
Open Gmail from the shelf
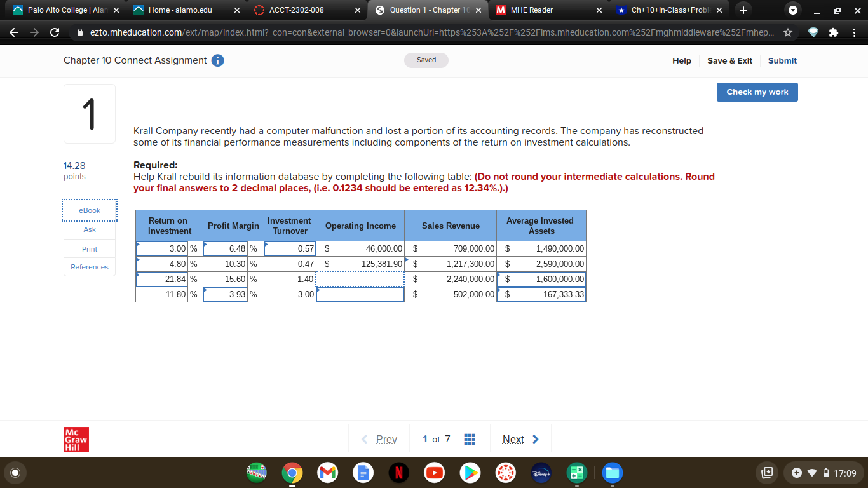(x=327, y=473)
